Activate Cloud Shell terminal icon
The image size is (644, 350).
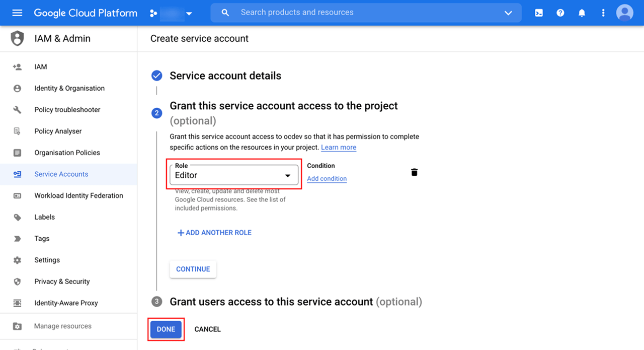tap(539, 13)
